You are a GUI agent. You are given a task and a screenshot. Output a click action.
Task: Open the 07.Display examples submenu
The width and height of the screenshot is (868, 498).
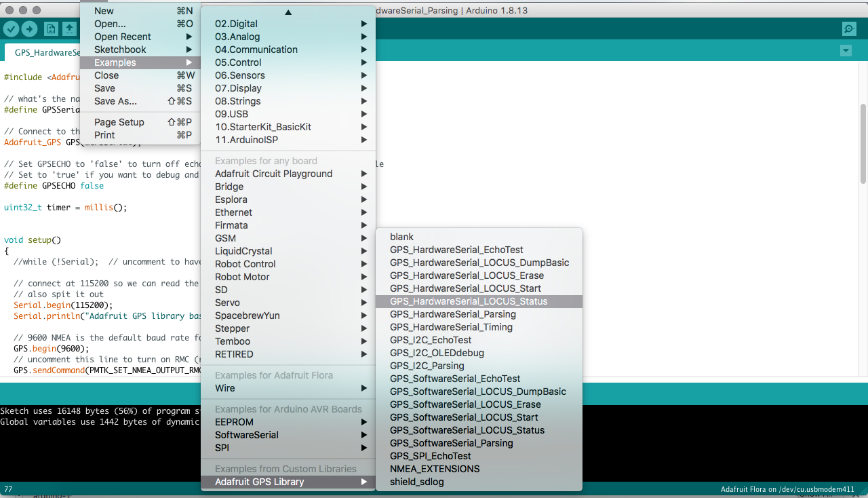[288, 88]
